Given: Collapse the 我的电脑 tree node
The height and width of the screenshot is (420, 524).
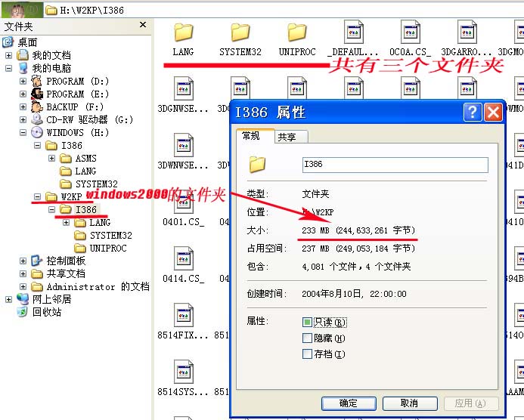Looking at the screenshot, I should [x=8, y=68].
